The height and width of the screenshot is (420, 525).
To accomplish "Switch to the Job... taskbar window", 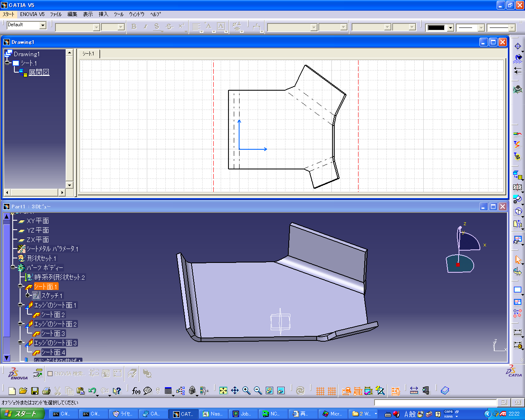I will pos(243,414).
